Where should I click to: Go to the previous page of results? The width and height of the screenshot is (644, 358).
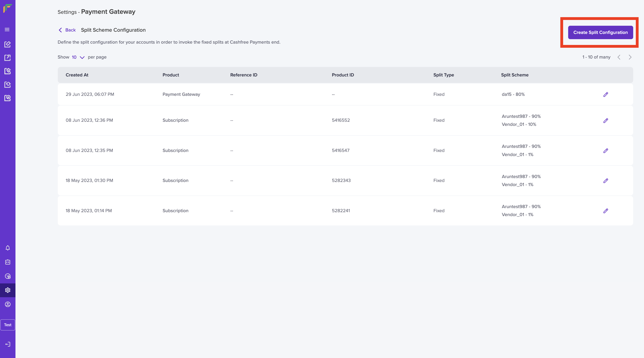pyautogui.click(x=619, y=57)
